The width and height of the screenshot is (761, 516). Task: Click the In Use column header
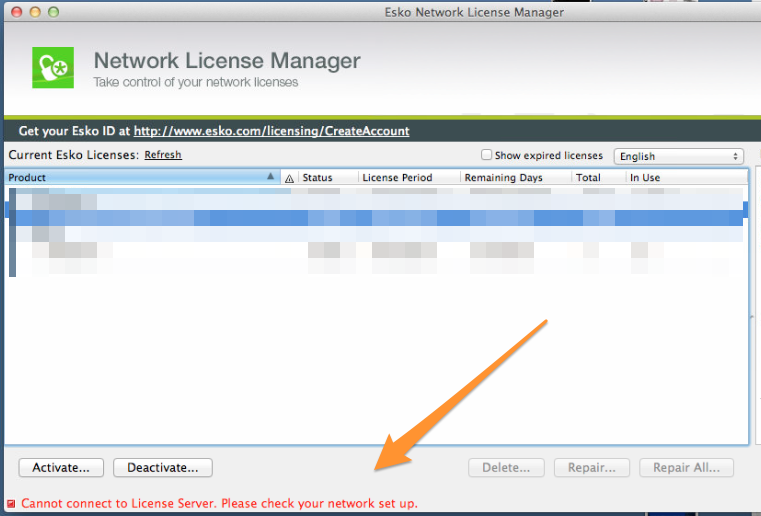(x=685, y=178)
